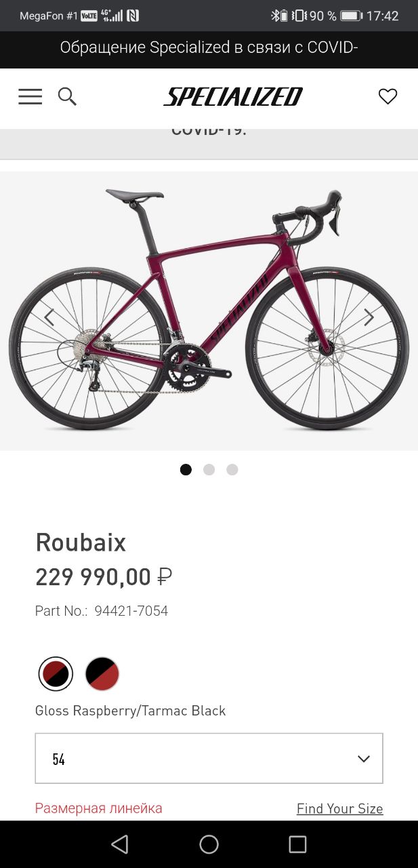418x868 pixels.
Task: Tap the Android back navigation button
Action: point(120,844)
